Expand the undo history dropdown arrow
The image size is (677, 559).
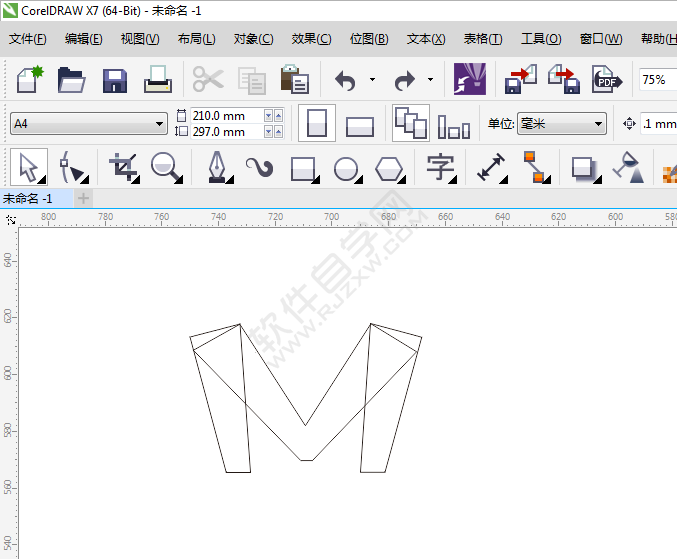coord(372,79)
